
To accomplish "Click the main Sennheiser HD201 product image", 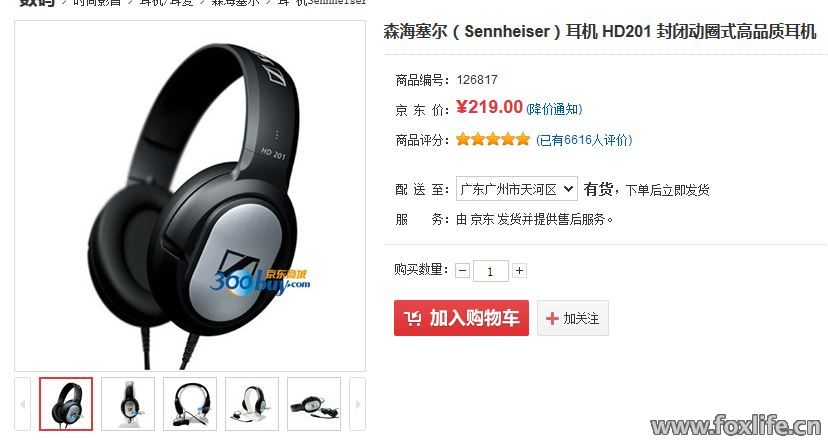I will click(190, 195).
